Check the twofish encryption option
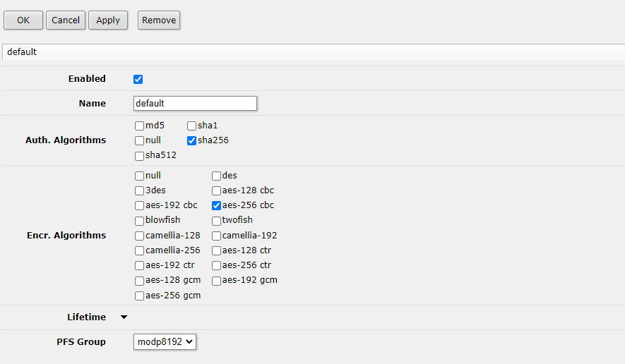This screenshot has height=364, width=625. 216,220
